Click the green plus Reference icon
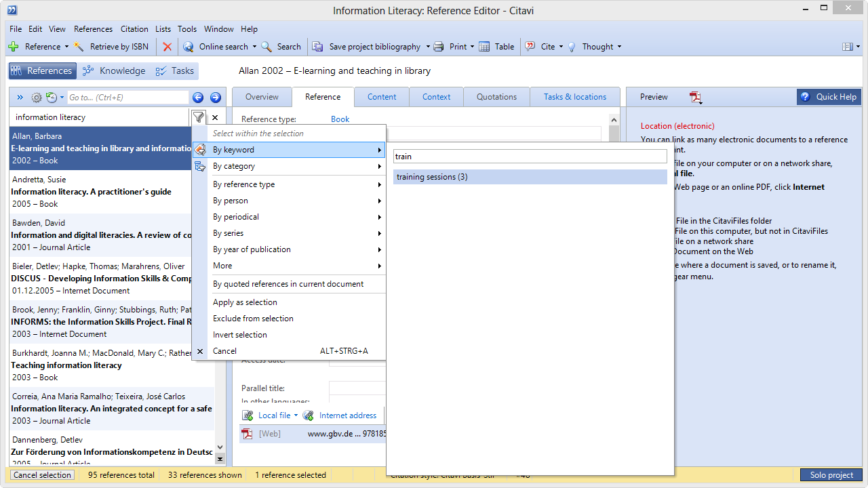This screenshot has width=868, height=488. [14, 47]
